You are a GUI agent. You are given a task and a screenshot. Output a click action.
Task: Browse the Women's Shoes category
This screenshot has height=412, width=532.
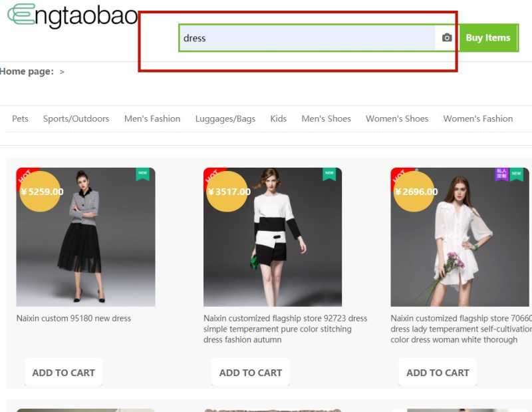(x=396, y=118)
